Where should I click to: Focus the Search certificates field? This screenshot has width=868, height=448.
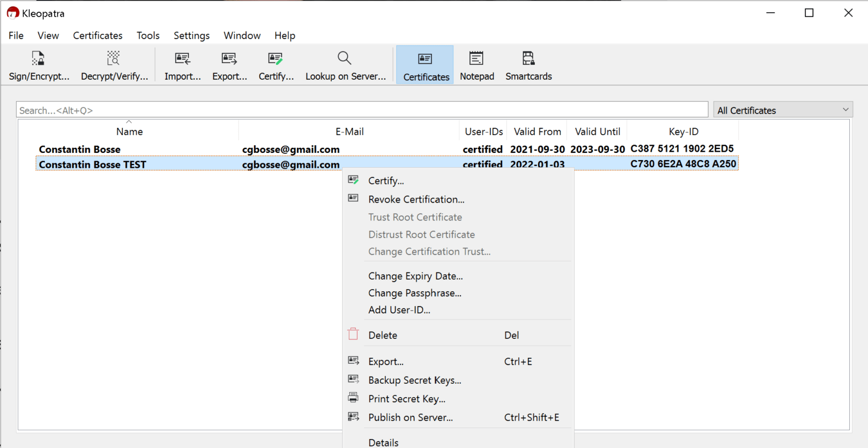point(362,110)
